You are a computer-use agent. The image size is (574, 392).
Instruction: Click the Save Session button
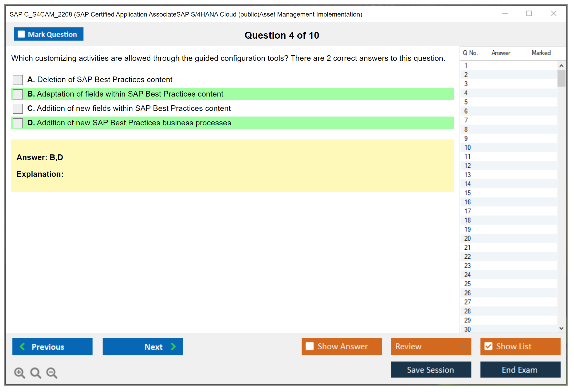pos(431,370)
